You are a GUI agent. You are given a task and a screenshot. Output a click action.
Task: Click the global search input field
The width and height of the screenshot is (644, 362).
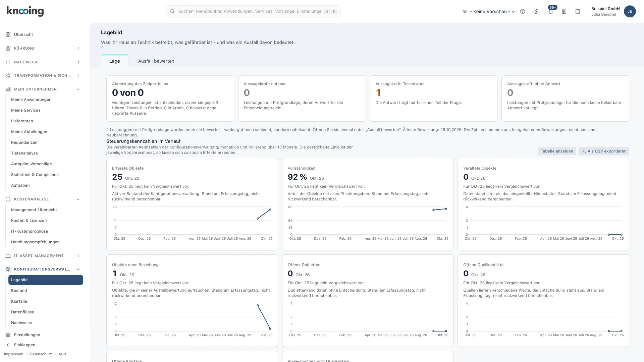[253, 11]
